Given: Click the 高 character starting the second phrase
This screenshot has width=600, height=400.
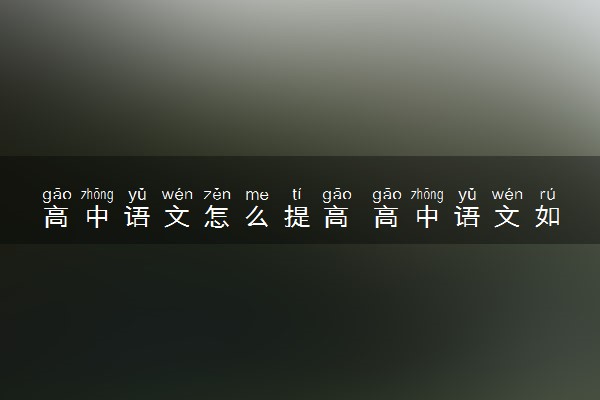Looking at the screenshot, I should (x=386, y=217).
